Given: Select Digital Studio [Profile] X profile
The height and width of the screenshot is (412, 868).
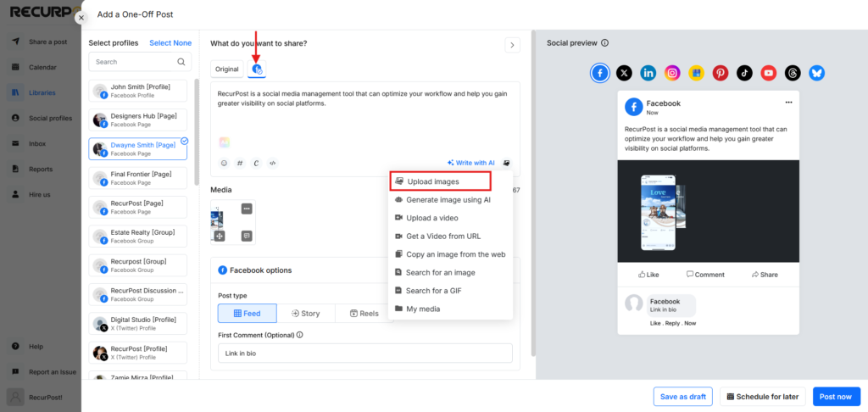Looking at the screenshot, I should [138, 323].
